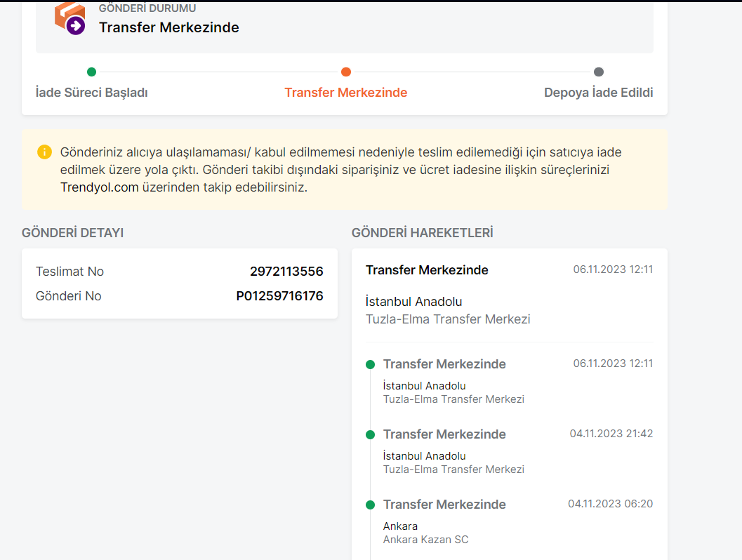Click grey dot above Depoya İade Edildi
The width and height of the screenshot is (742, 560).
[x=599, y=72]
